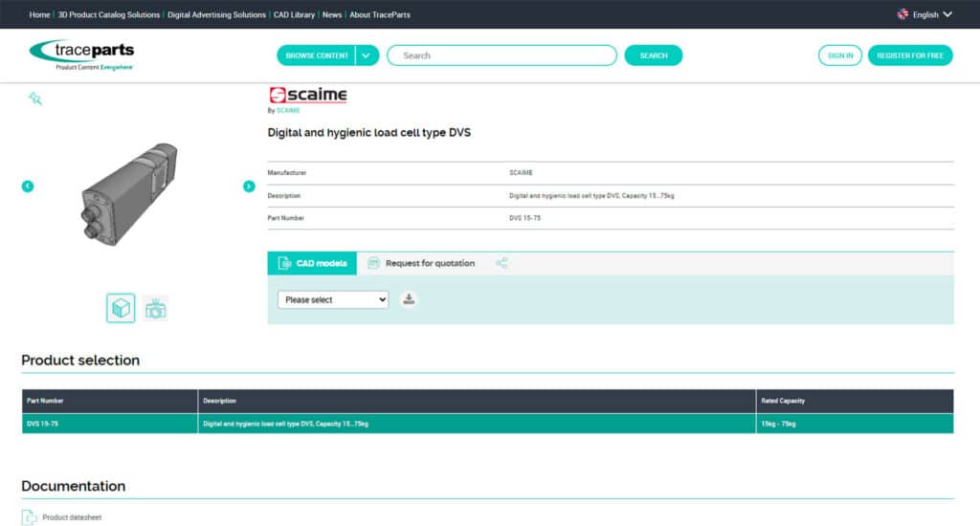Click the Description column header
The image size is (980, 526).
click(477, 401)
